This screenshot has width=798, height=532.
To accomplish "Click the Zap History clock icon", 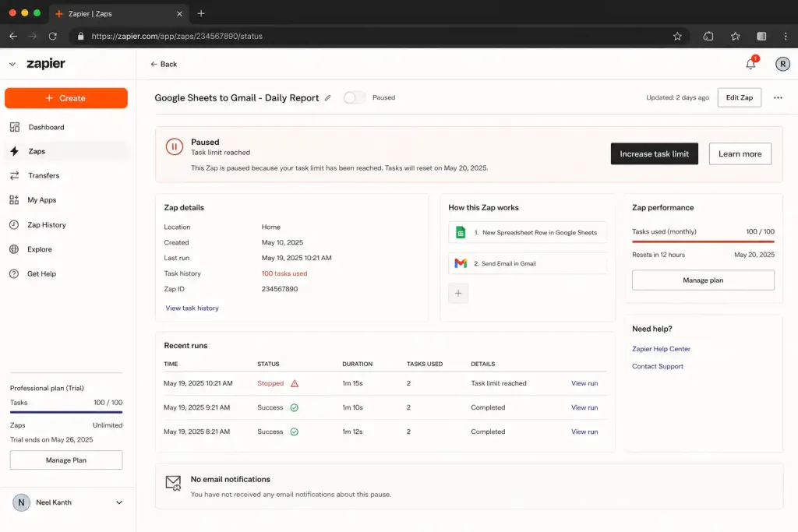I will [14, 225].
